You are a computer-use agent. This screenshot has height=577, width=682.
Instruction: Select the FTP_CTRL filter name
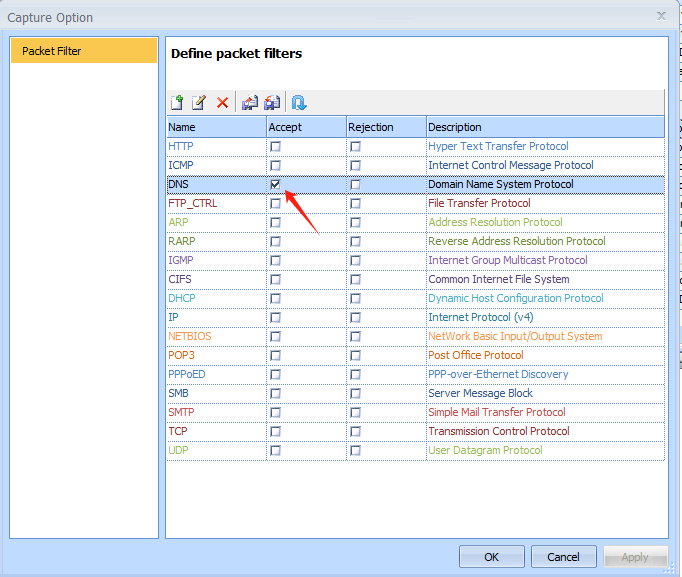(x=193, y=203)
